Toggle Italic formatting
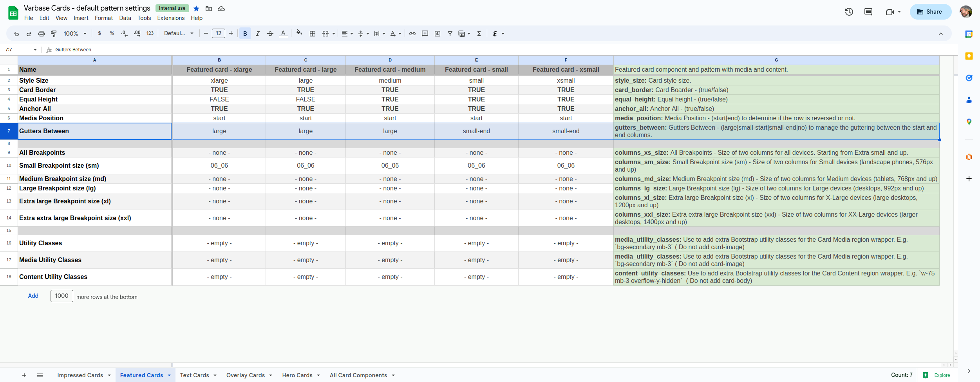Image resolution: width=980 pixels, height=382 pixels. coord(258,34)
